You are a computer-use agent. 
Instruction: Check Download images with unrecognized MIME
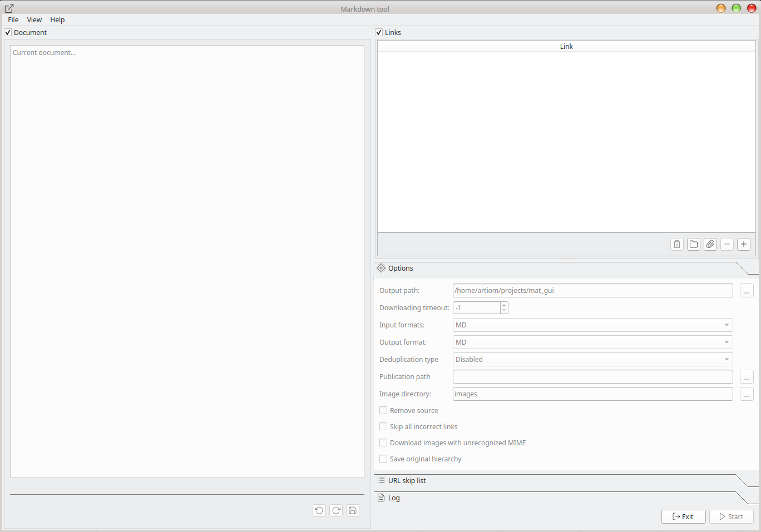(x=383, y=442)
